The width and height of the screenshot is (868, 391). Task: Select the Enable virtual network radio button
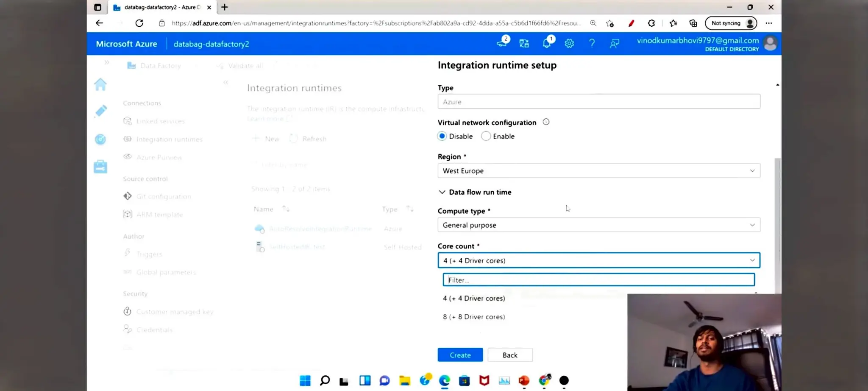coord(486,136)
